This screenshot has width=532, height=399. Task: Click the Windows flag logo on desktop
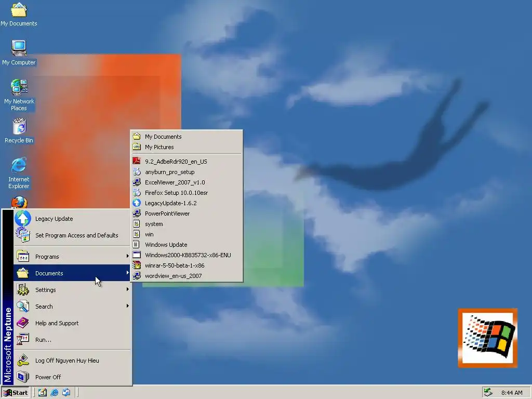coord(488,338)
